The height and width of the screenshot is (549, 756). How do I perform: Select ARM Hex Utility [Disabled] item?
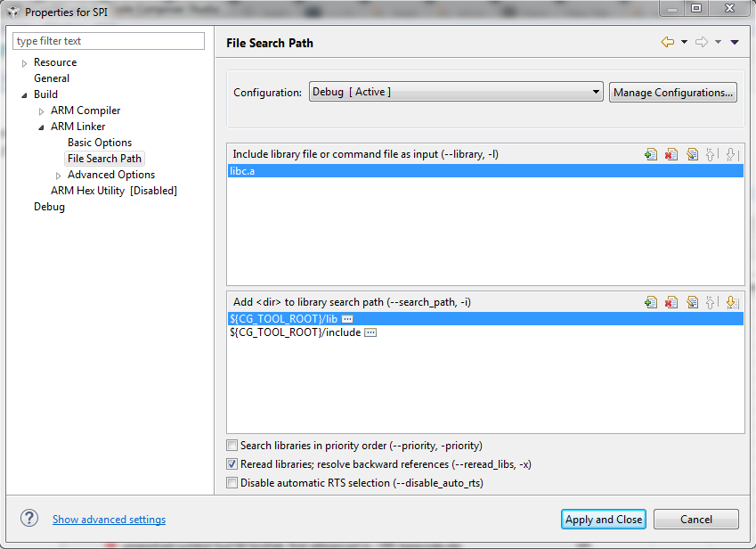pos(114,191)
